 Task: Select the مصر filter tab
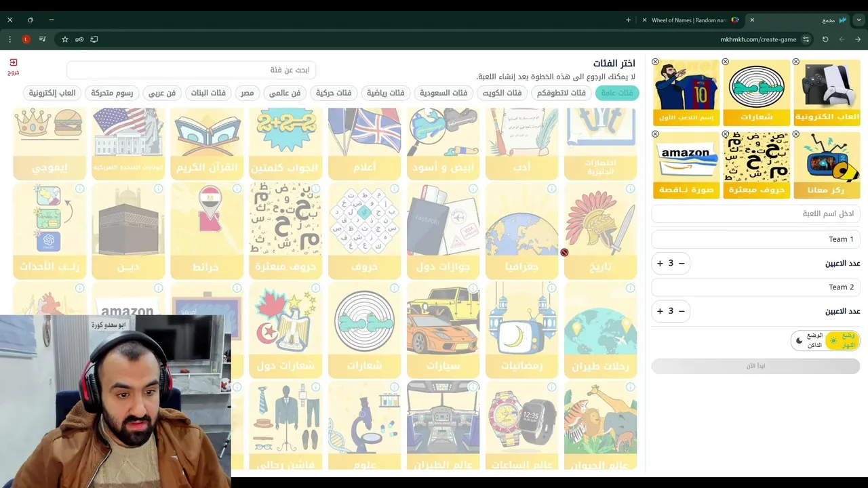(x=247, y=93)
